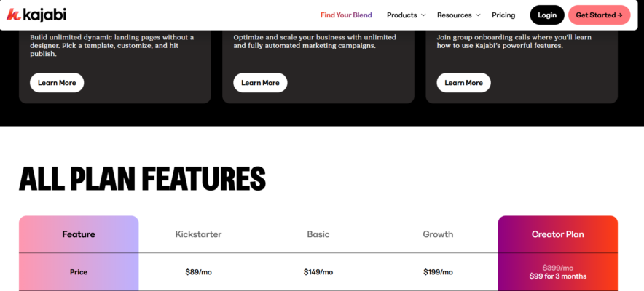The height and width of the screenshot is (291, 644).
Task: Click the Kajabi logo icon
Action: pyautogui.click(x=12, y=15)
